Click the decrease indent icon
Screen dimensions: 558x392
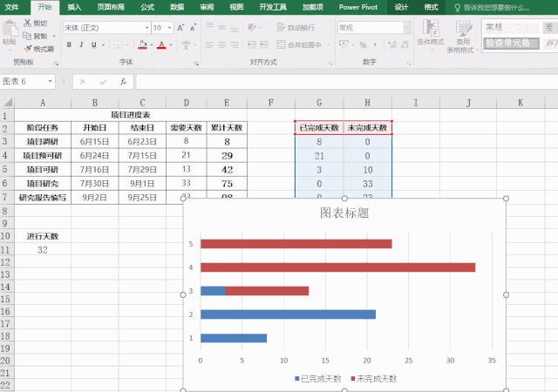pos(252,44)
